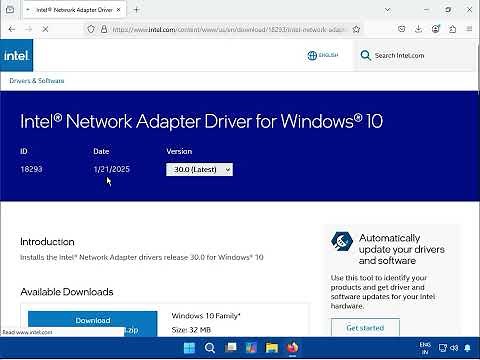480x360 pixels.
Task: Bookmark this page with the star
Action: tap(356, 29)
